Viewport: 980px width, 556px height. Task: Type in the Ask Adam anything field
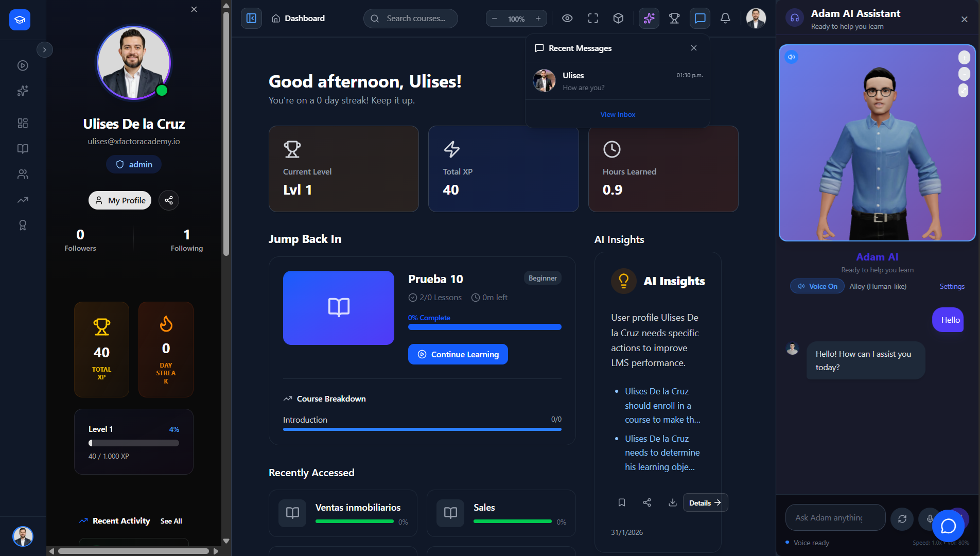(x=835, y=517)
